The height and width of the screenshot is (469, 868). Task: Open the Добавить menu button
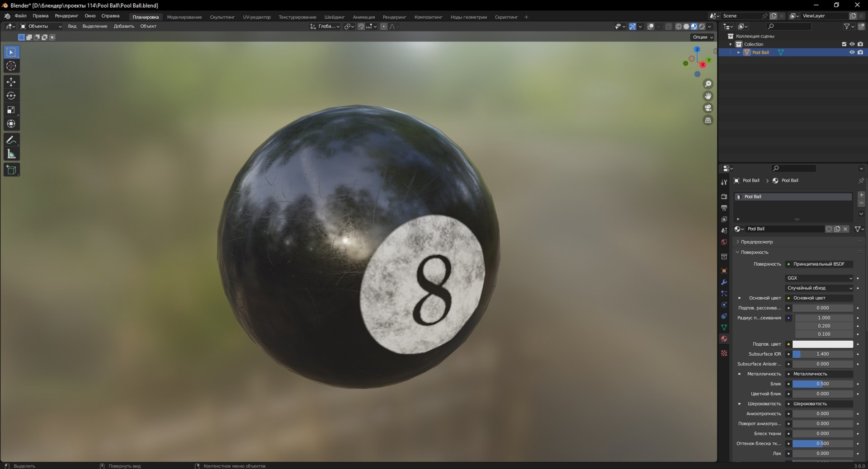pyautogui.click(x=124, y=27)
